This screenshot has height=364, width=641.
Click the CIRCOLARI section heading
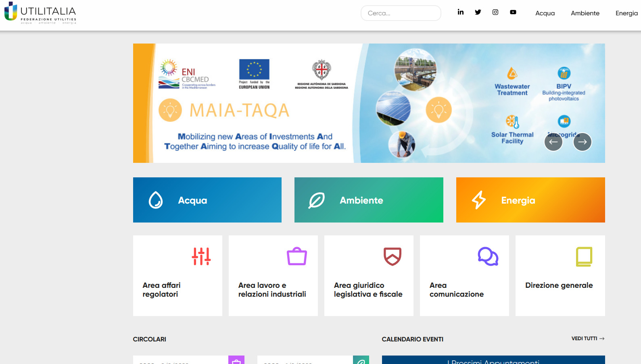[x=149, y=339]
